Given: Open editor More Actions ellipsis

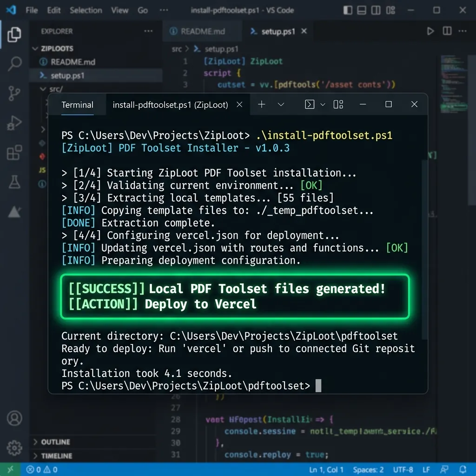Looking at the screenshot, I should pos(463,31).
